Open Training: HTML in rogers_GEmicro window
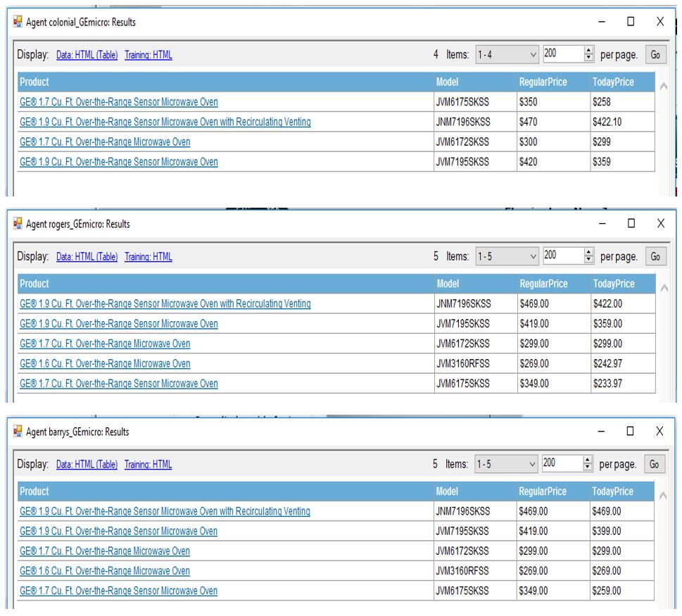 tap(149, 257)
